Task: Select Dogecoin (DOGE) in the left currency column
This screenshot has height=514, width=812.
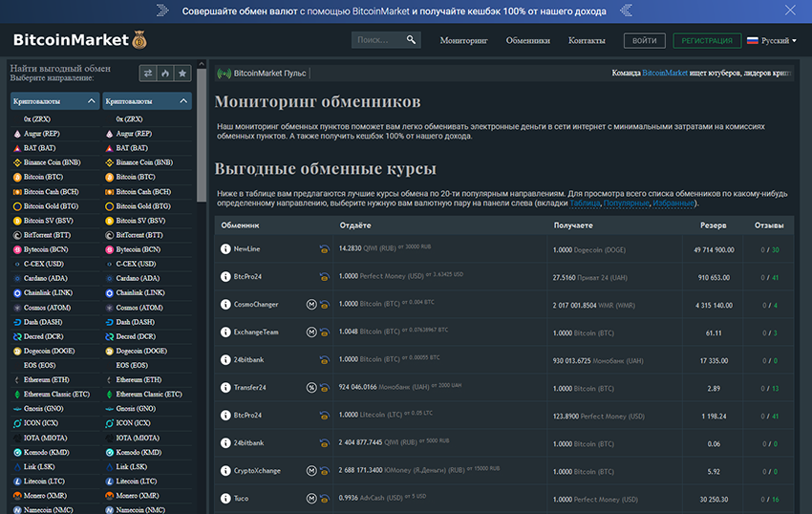Action: pos(48,351)
